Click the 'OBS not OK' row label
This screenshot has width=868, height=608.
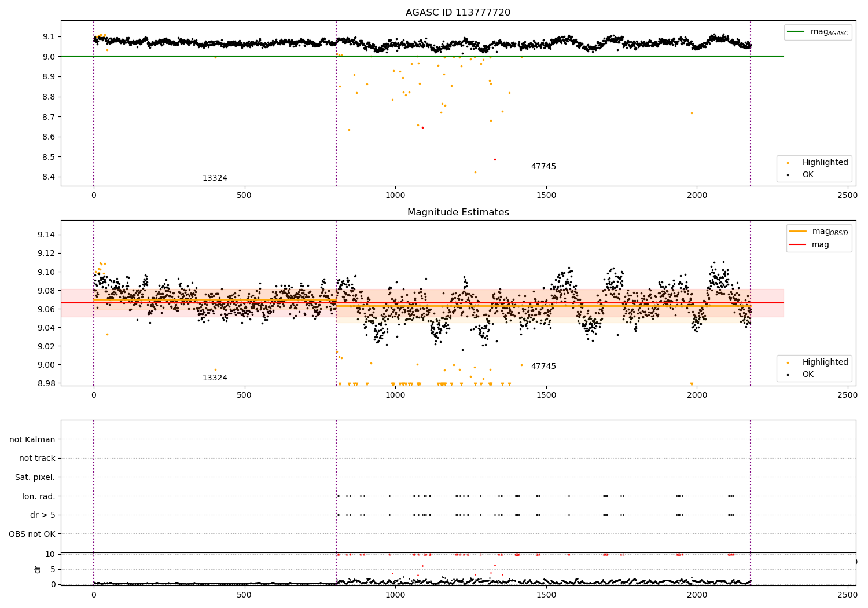coord(32,534)
